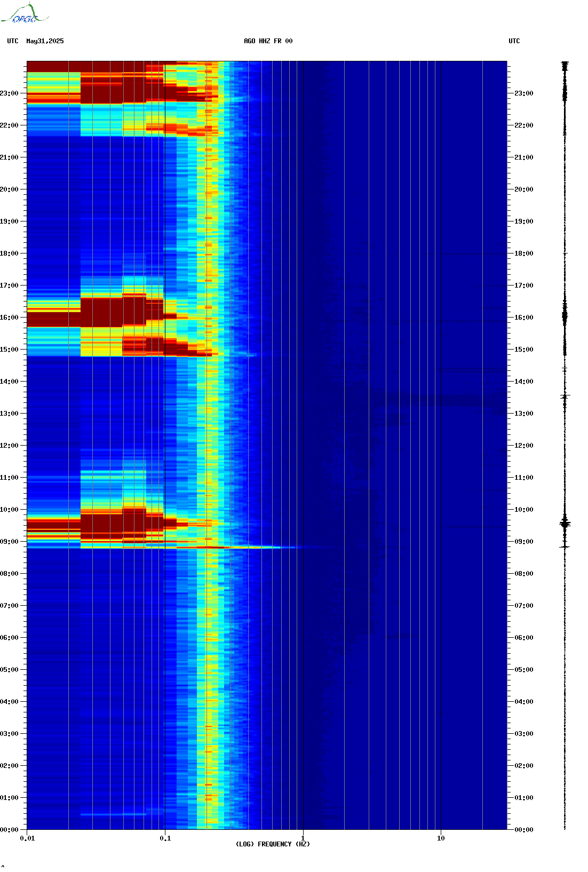This screenshot has width=588, height=872.
Task: Click the 12:00 label on the right time axis
Action: click(x=523, y=446)
